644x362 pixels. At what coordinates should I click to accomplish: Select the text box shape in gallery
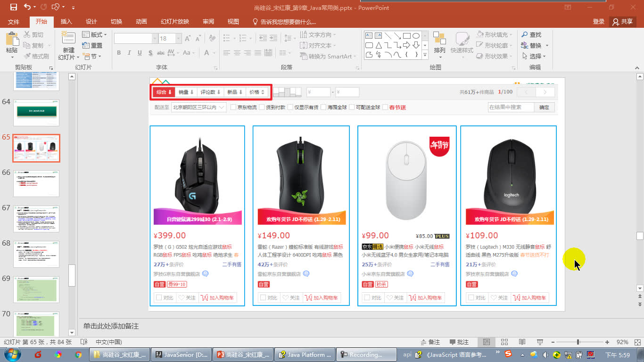pyautogui.click(x=369, y=36)
